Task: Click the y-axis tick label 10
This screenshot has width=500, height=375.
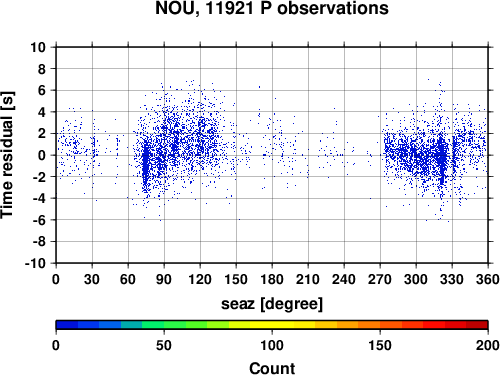Action: (38, 47)
